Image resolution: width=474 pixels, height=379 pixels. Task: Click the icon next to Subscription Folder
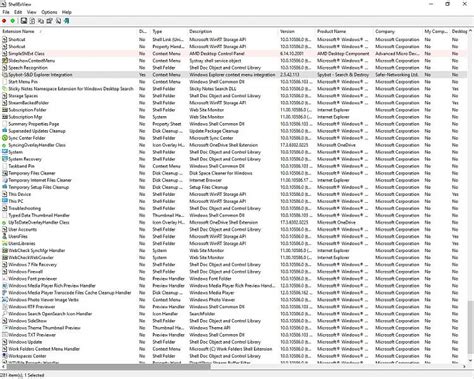5,110
